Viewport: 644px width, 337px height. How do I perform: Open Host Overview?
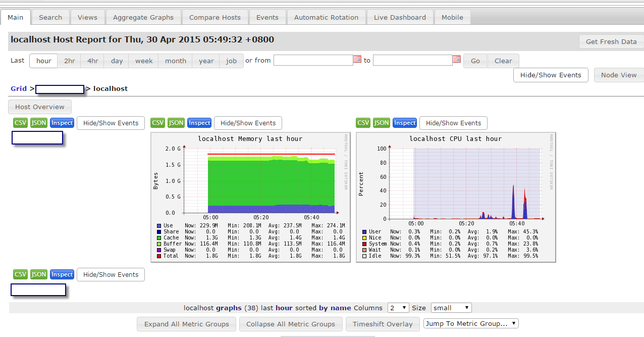[40, 107]
